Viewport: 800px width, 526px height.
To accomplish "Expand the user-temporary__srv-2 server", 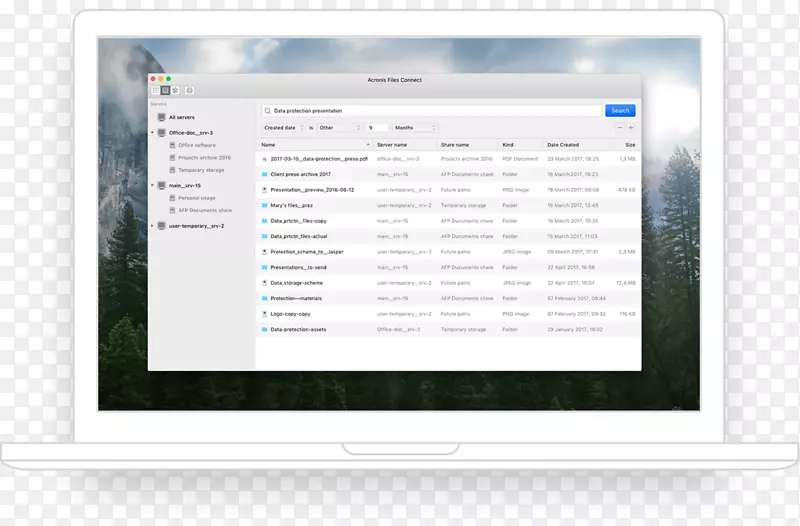I will coord(152,226).
